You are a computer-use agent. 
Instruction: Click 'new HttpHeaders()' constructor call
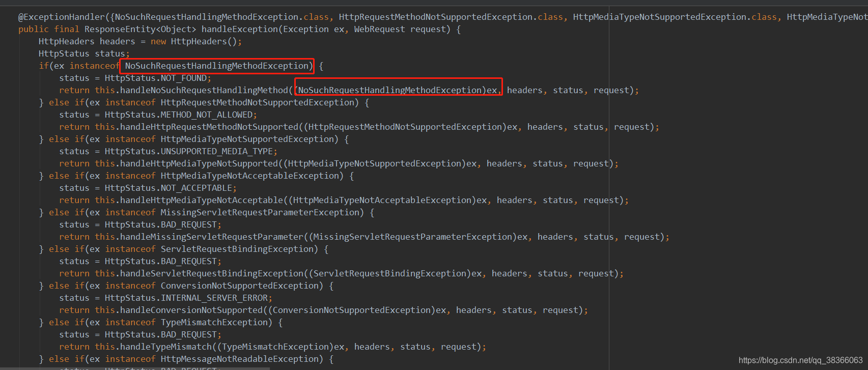click(193, 42)
